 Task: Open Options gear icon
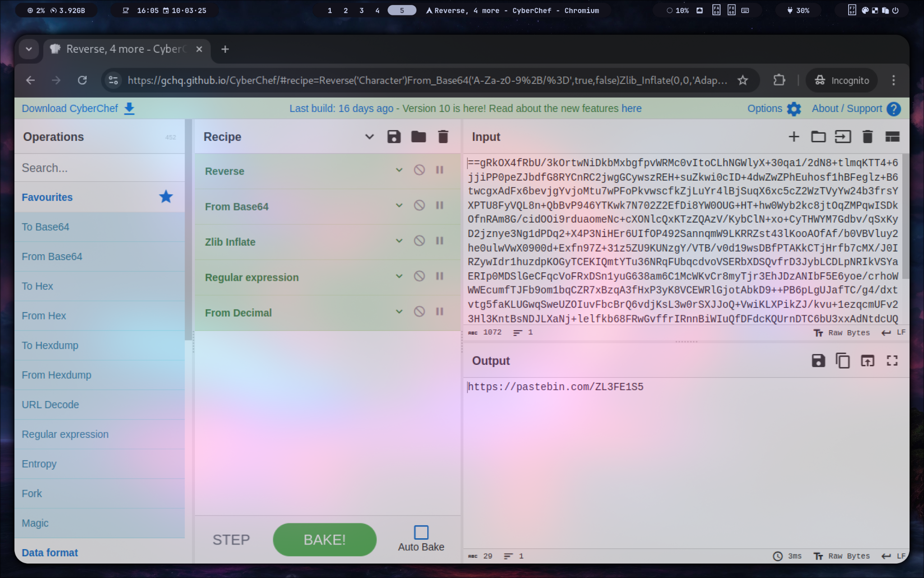(794, 109)
